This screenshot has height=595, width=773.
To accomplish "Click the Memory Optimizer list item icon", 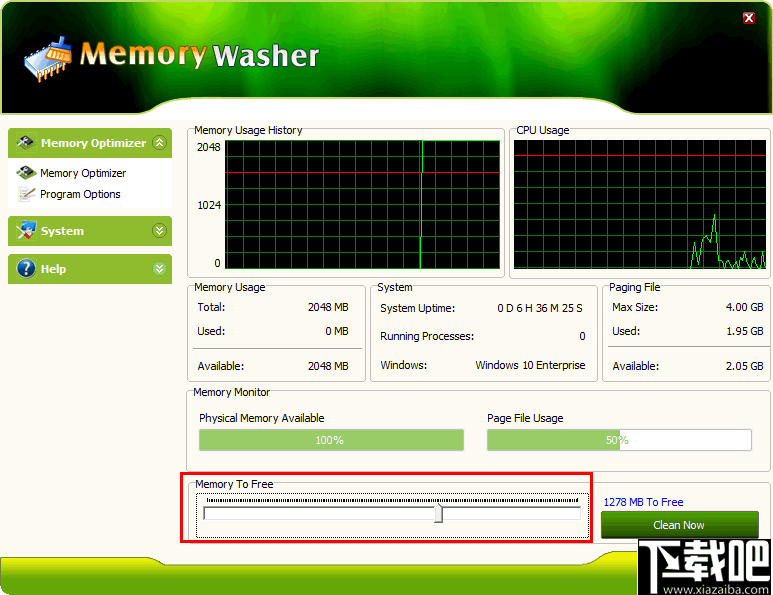I will (26, 173).
